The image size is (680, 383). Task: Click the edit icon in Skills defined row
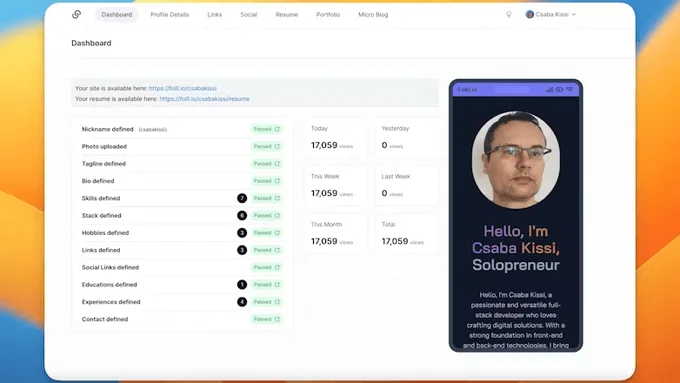click(278, 198)
